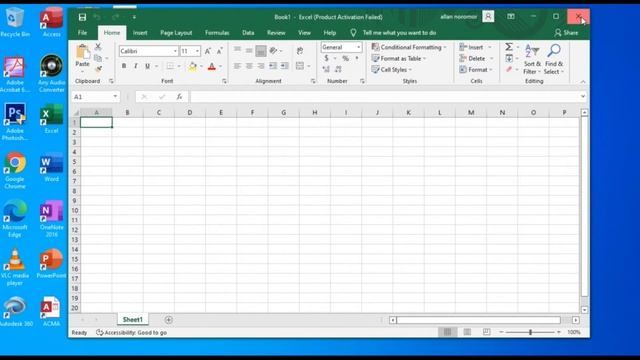The width and height of the screenshot is (640, 360).
Task: Select the Sheet1 worksheet tab
Action: click(x=133, y=320)
